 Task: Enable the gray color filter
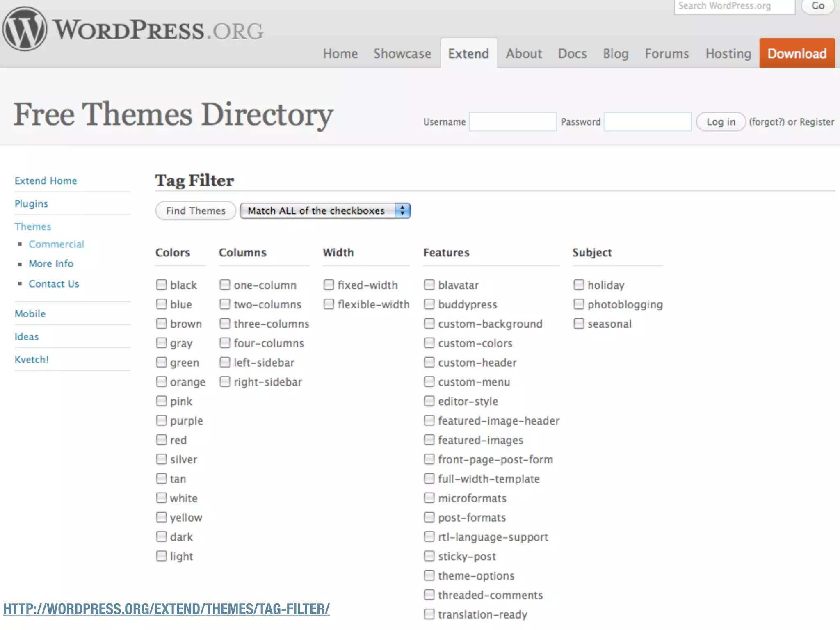(162, 342)
